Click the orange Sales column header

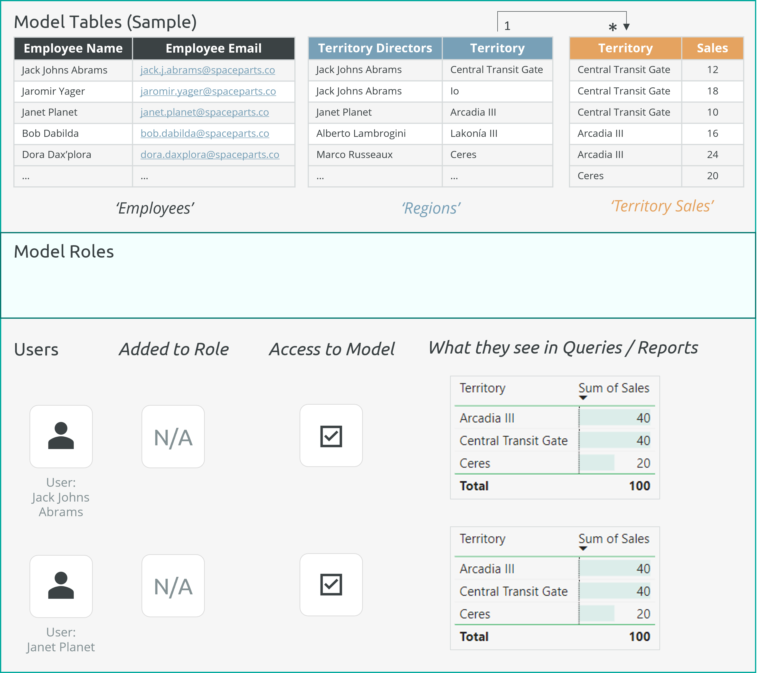point(712,48)
